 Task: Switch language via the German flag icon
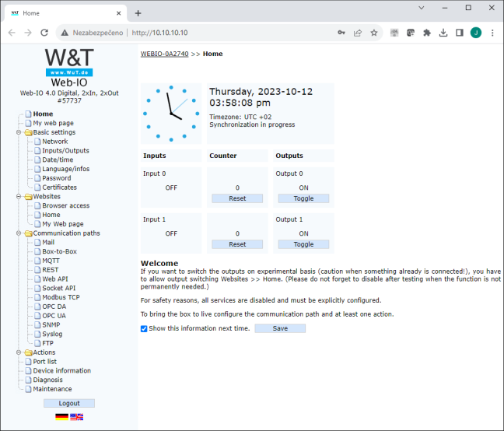pyautogui.click(x=61, y=417)
